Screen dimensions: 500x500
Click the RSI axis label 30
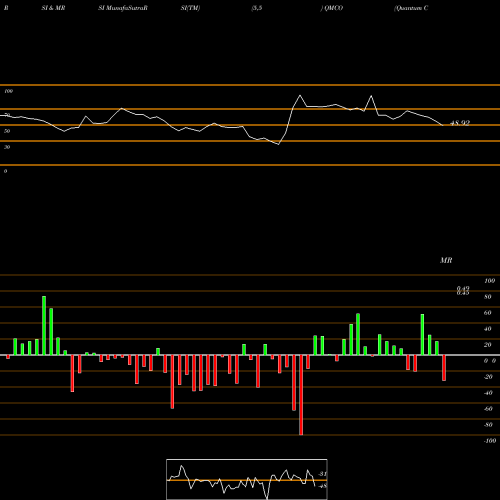(x=7, y=147)
